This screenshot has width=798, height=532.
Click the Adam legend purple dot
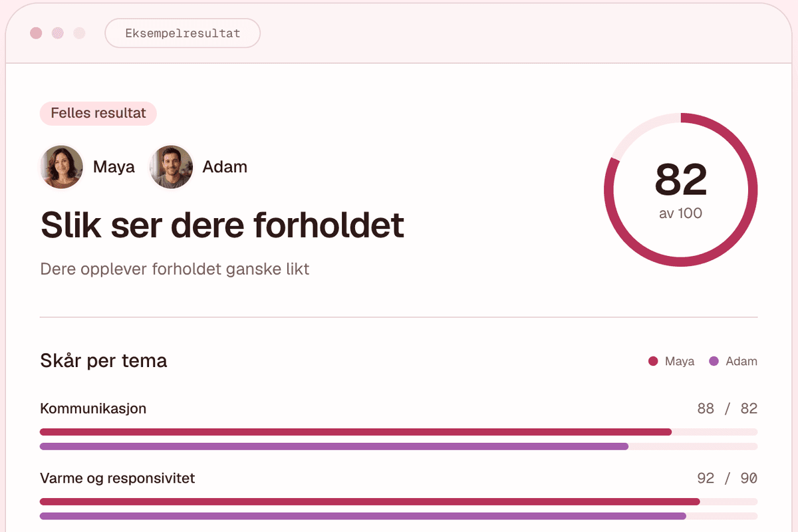coord(714,362)
